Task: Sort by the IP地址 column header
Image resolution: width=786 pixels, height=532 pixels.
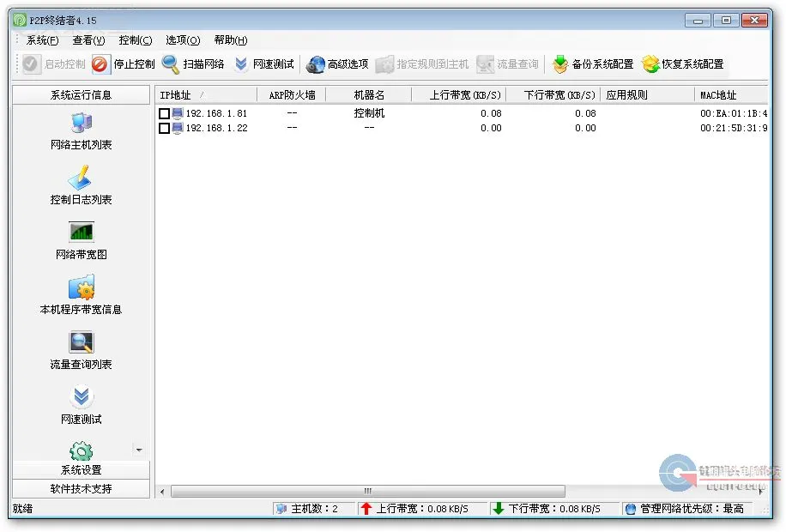Action: pos(205,95)
